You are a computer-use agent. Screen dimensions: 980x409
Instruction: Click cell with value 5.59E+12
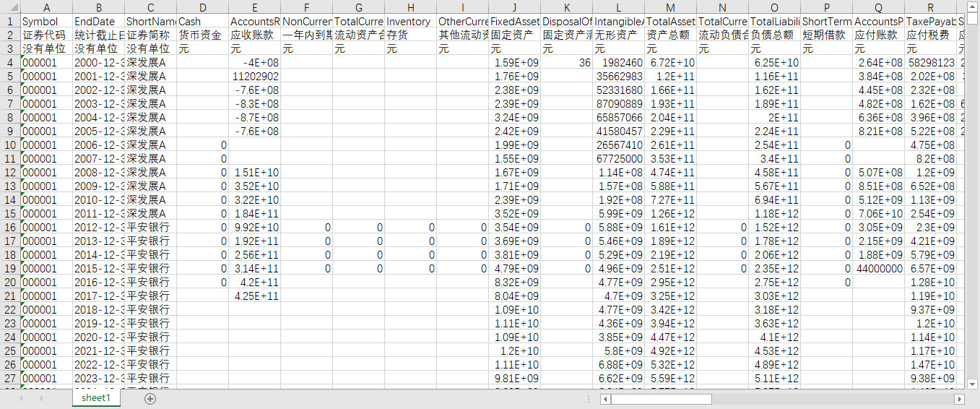(670, 379)
